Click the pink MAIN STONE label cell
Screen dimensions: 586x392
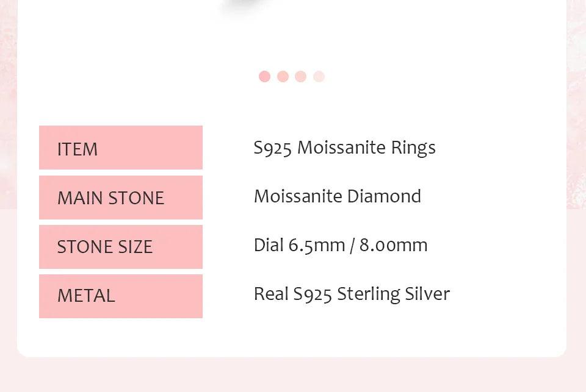click(x=120, y=198)
